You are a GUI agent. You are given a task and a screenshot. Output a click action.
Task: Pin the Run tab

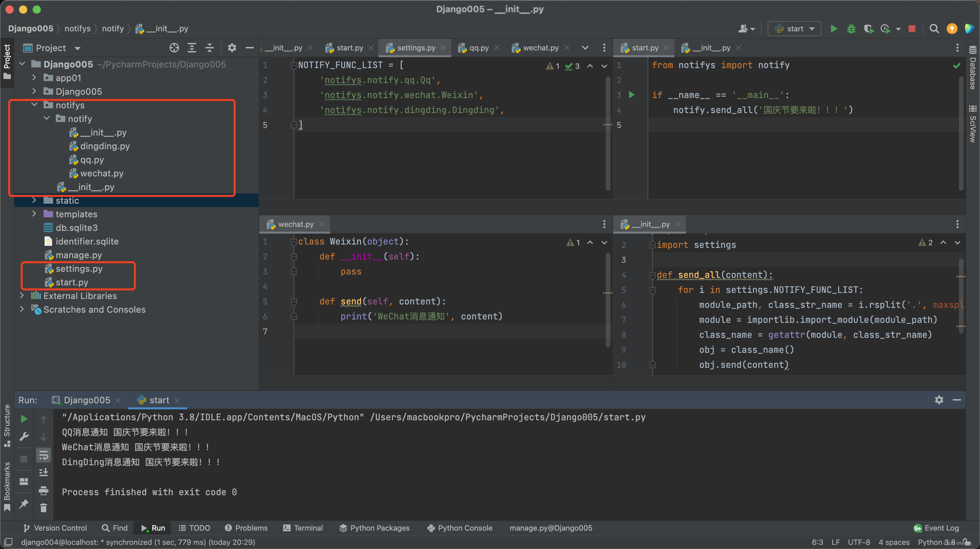[x=24, y=504]
